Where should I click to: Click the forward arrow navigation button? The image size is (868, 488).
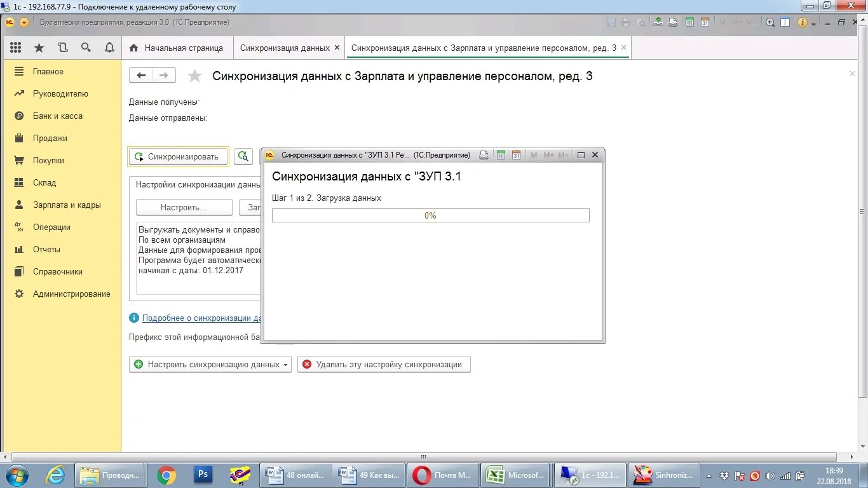coord(164,76)
